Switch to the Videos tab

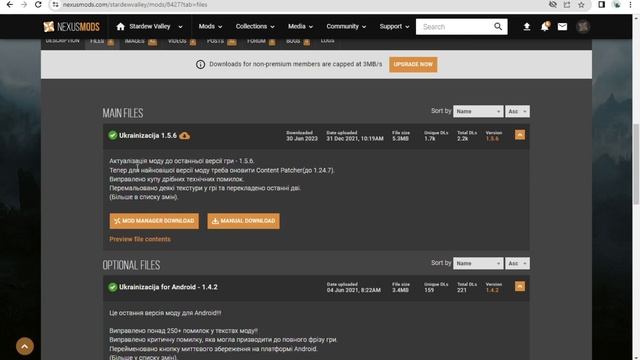[182, 41]
